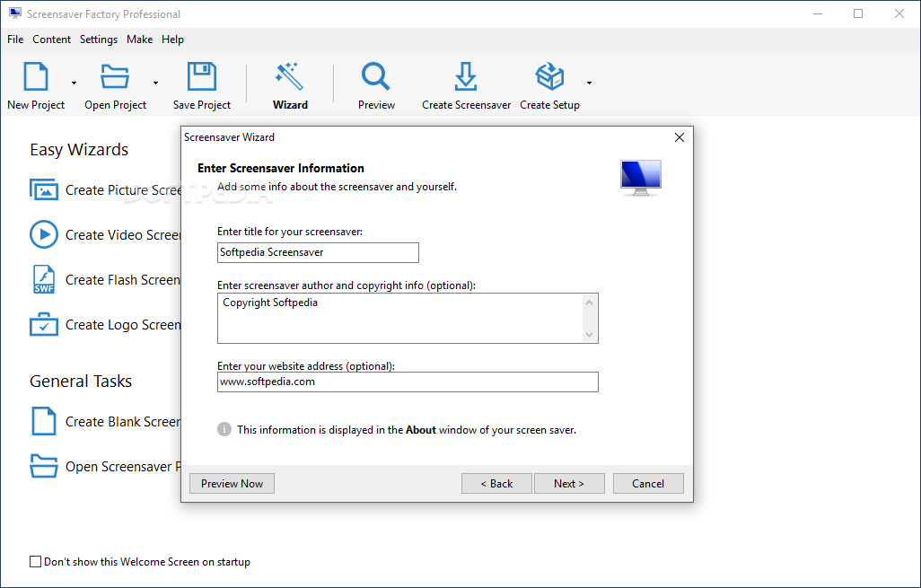Click the website address input field
This screenshot has height=588, width=921.
(x=408, y=382)
